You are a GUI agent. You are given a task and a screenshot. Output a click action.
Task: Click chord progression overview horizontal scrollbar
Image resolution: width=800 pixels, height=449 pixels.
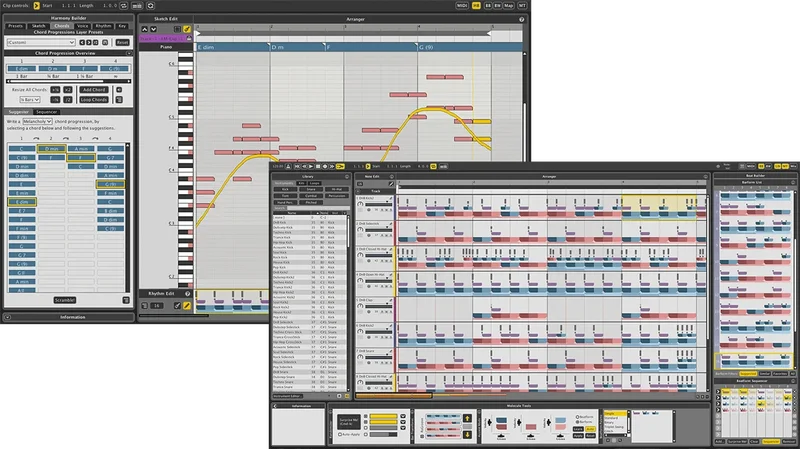click(x=68, y=81)
